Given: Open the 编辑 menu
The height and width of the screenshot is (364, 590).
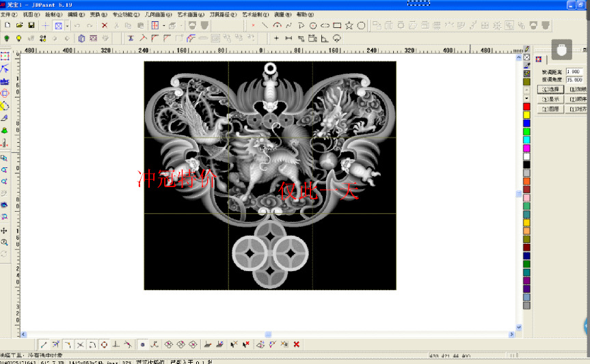Looking at the screenshot, I should click(x=76, y=14).
